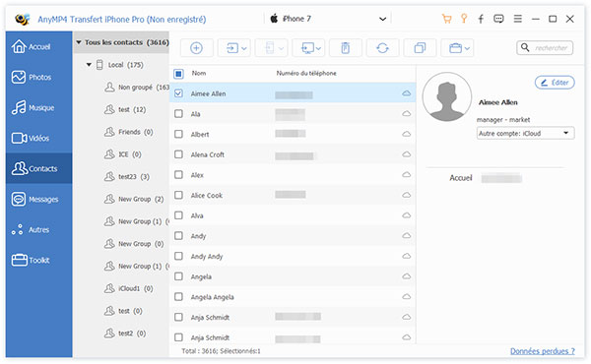This screenshot has height=364, width=591.
Task: Click the AnyMP4 bee logo icon
Action: tap(23, 19)
